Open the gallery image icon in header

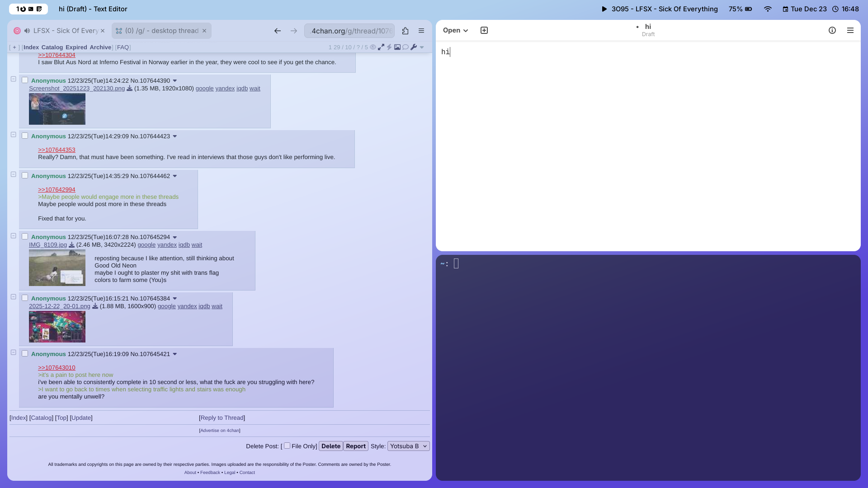click(x=397, y=47)
